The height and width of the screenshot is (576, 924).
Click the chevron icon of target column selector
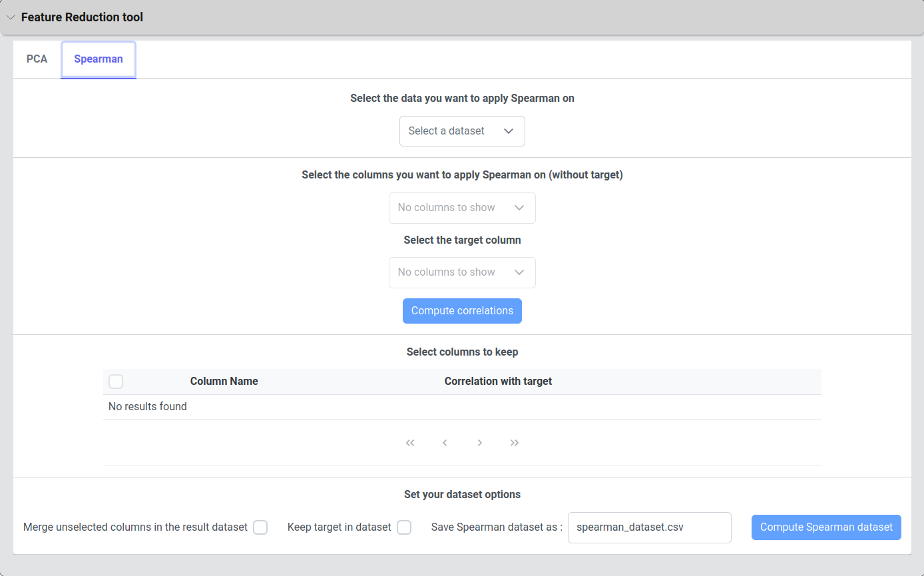pyautogui.click(x=520, y=272)
